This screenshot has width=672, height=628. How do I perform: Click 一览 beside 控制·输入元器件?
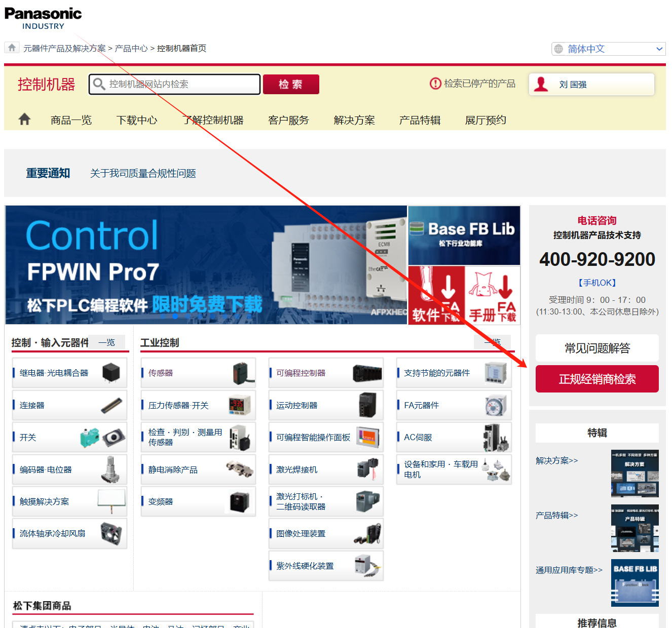pos(107,342)
